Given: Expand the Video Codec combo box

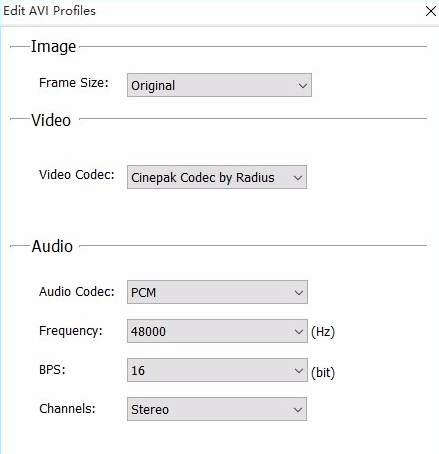Looking at the screenshot, I should point(217,177).
